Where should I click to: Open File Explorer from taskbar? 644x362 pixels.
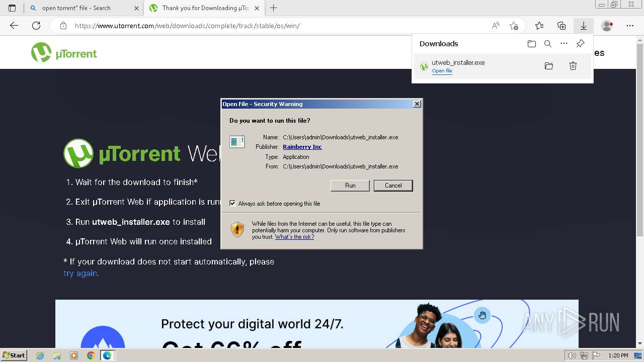(57, 355)
